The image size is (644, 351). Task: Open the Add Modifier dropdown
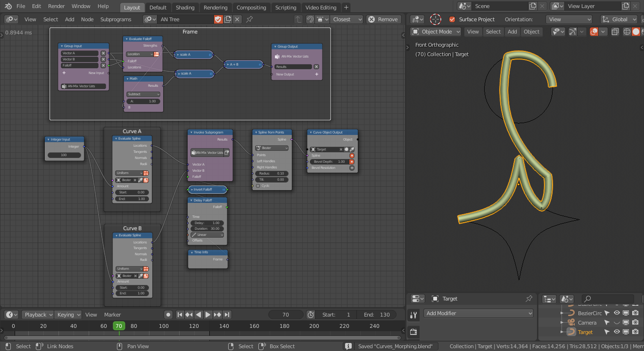tap(479, 313)
